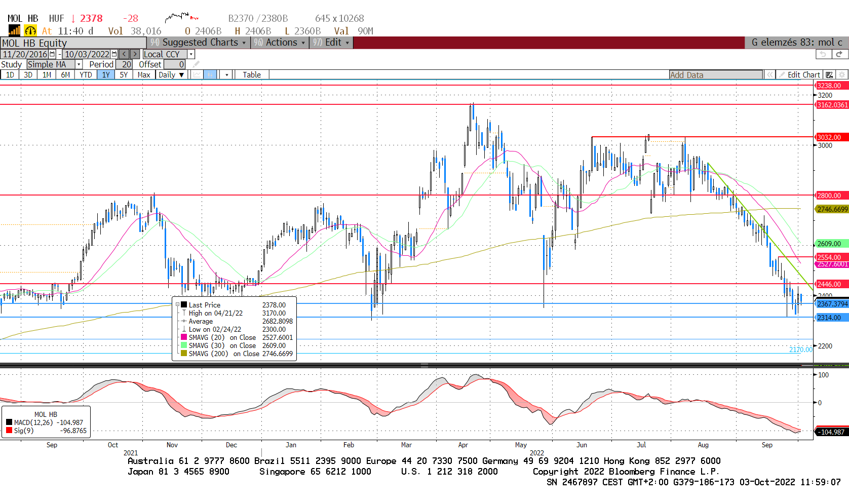The height and width of the screenshot is (504, 849).
Task: Select the 1D range tab
Action: coord(10,74)
